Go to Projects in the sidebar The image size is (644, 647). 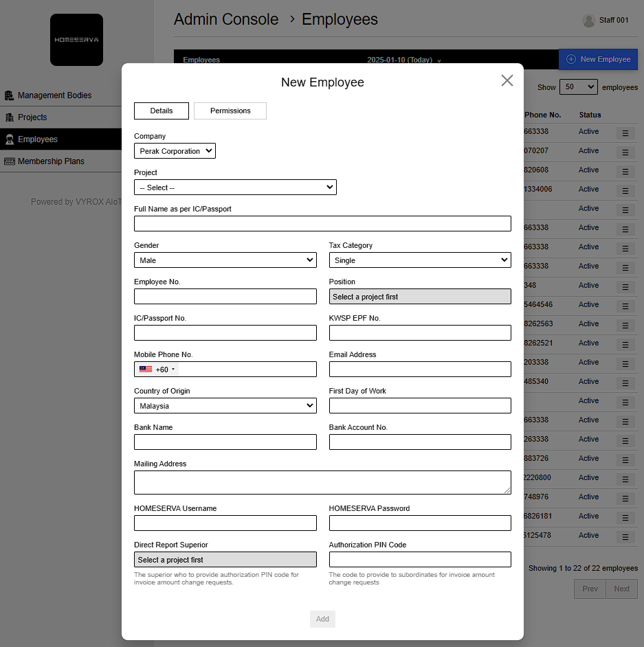(x=32, y=117)
